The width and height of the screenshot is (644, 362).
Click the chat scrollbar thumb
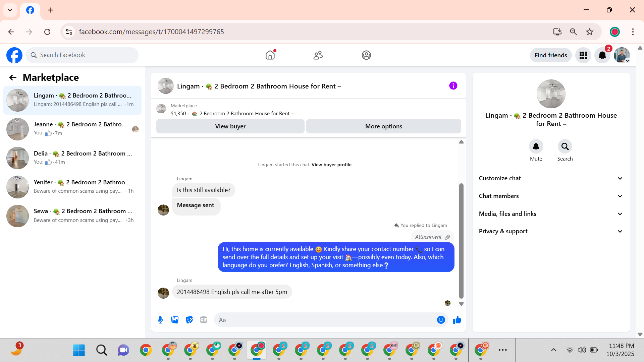[x=461, y=241]
